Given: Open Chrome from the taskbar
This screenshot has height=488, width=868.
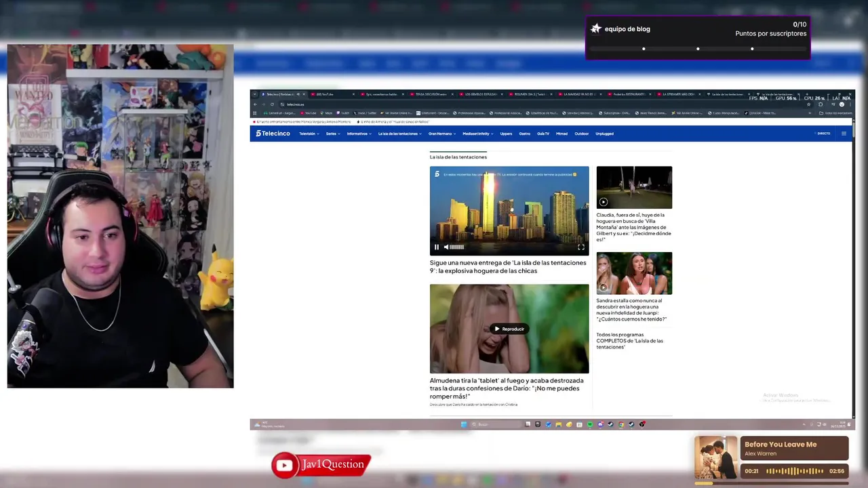Looking at the screenshot, I should pyautogui.click(x=621, y=424).
